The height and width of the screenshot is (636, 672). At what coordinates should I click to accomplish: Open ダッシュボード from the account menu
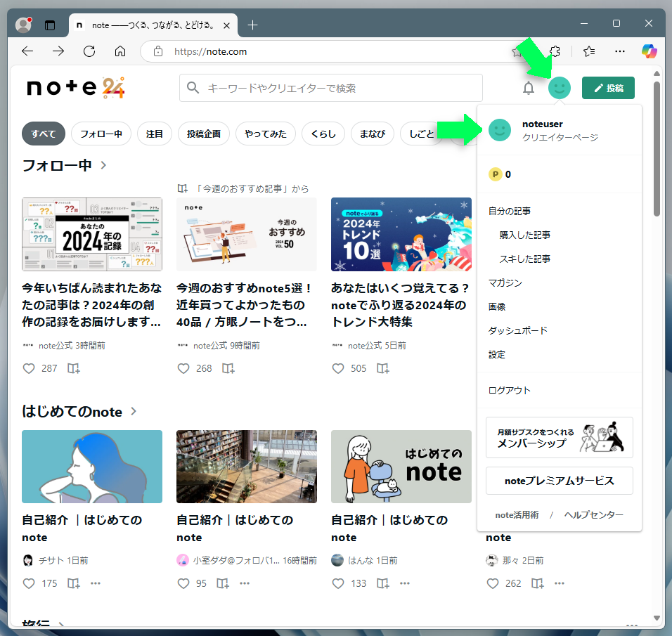(x=518, y=330)
